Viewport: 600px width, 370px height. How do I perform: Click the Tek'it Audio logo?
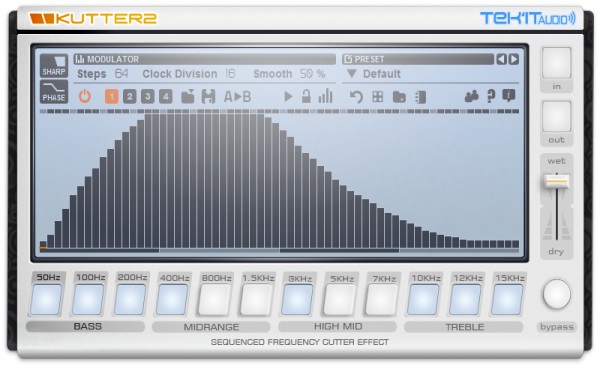pos(528,18)
